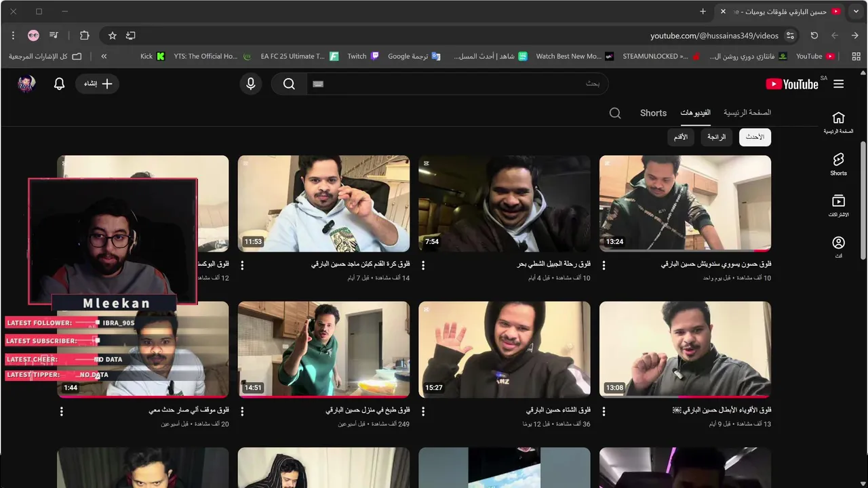Click the page vertical scrollbar
Image resolution: width=868 pixels, height=488 pixels.
[863, 200]
